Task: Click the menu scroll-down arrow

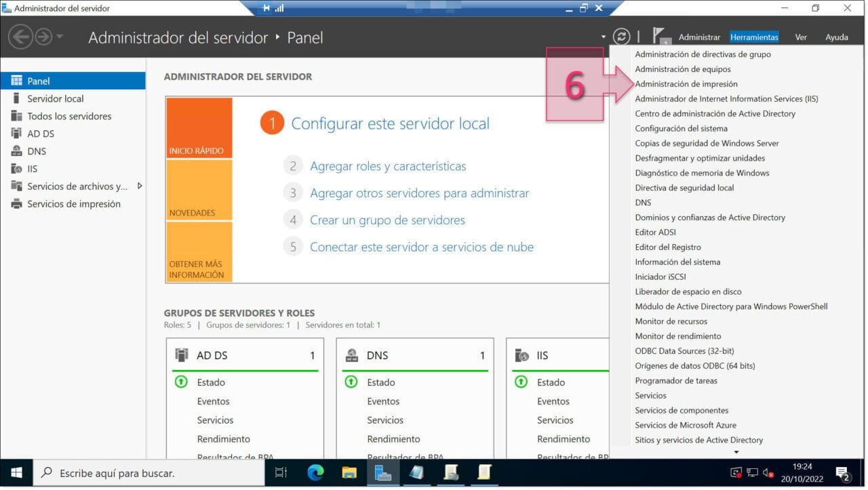Action: 736,453
